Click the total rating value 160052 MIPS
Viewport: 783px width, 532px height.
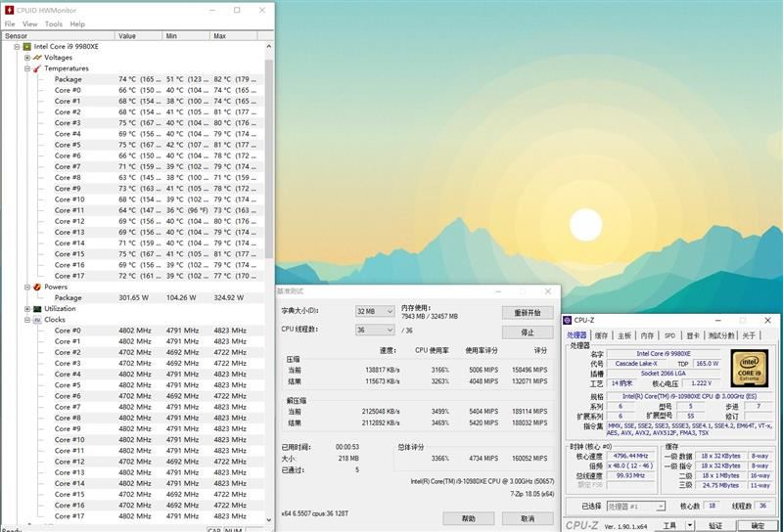pyautogui.click(x=529, y=458)
